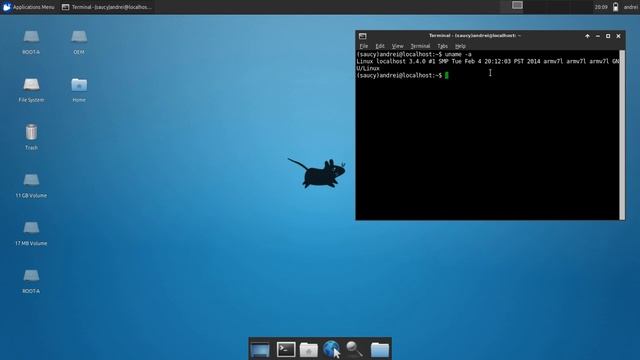Minimize the Terminal window
This screenshot has width=640, height=360.
click(x=598, y=36)
